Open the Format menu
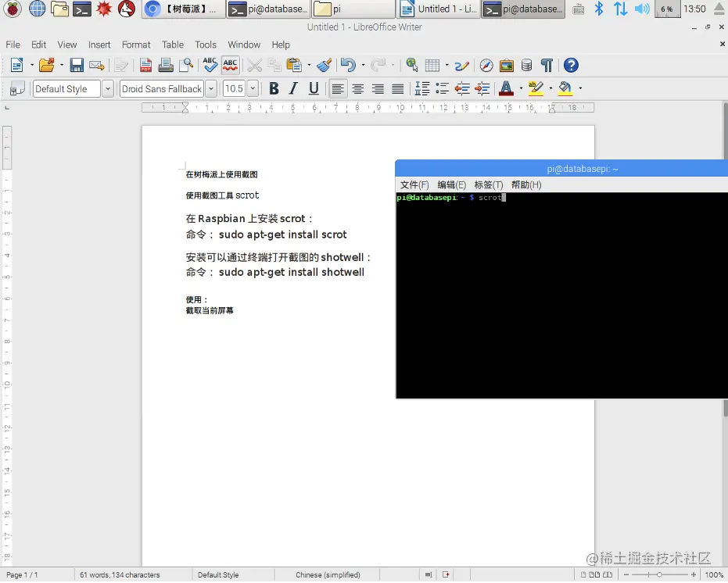This screenshot has height=583, width=728. [136, 45]
